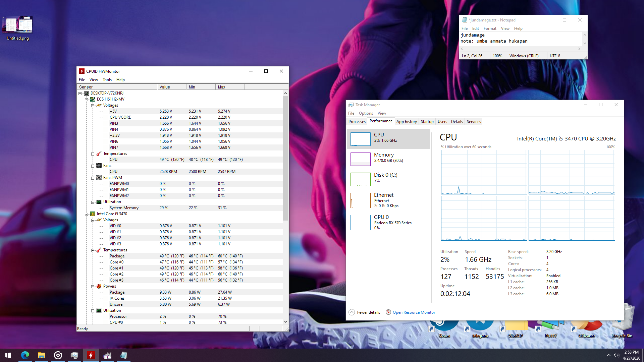Switch to the Processes tab in Task Manager
The height and width of the screenshot is (362, 644).
coord(357,122)
